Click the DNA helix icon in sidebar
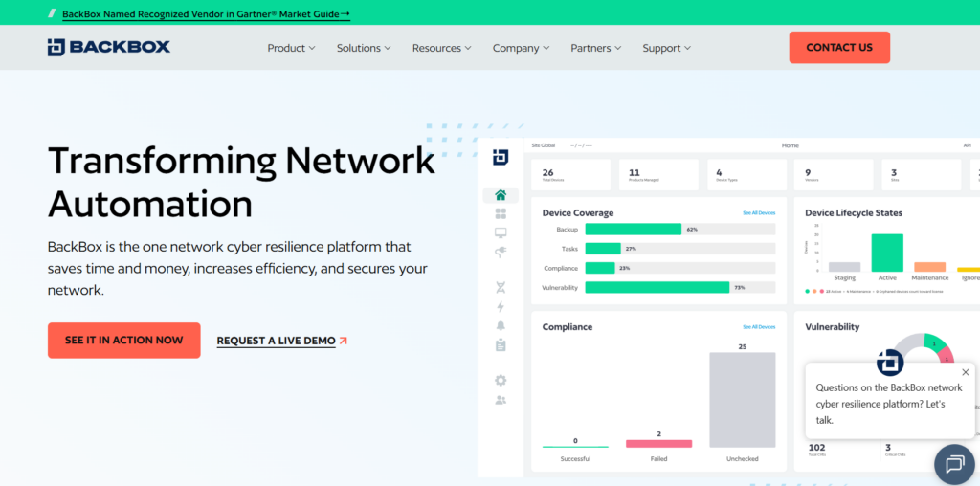This screenshot has height=486, width=980. tap(501, 287)
